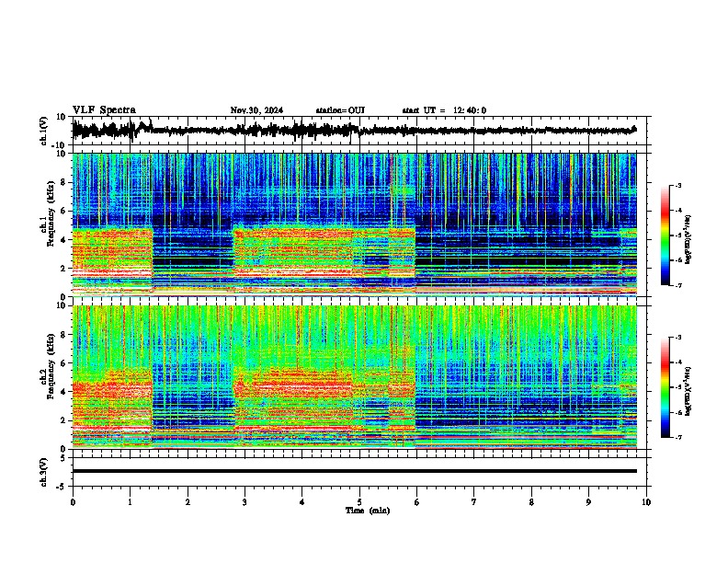
Task: Click the 'ch.1(V)' waveform axis label
Action: point(44,131)
